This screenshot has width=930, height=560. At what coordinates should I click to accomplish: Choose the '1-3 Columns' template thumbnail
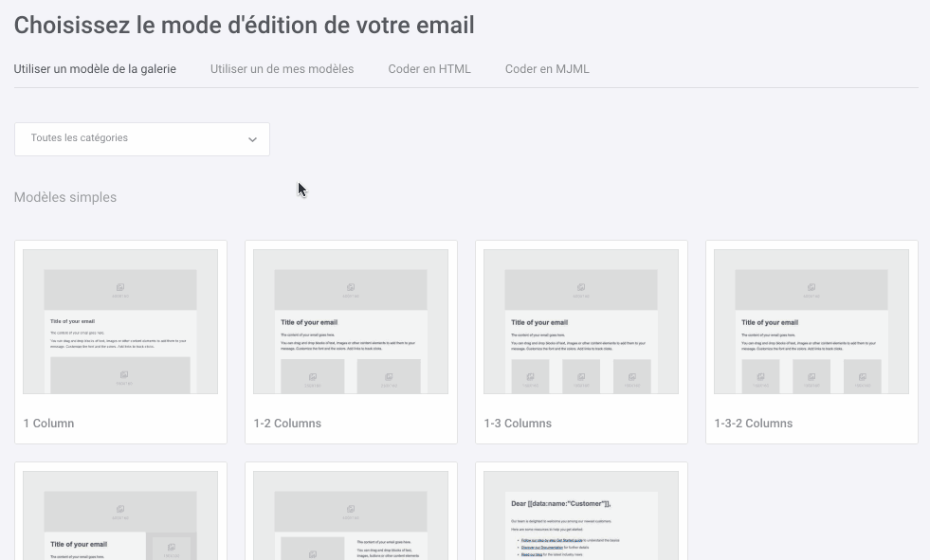580,321
